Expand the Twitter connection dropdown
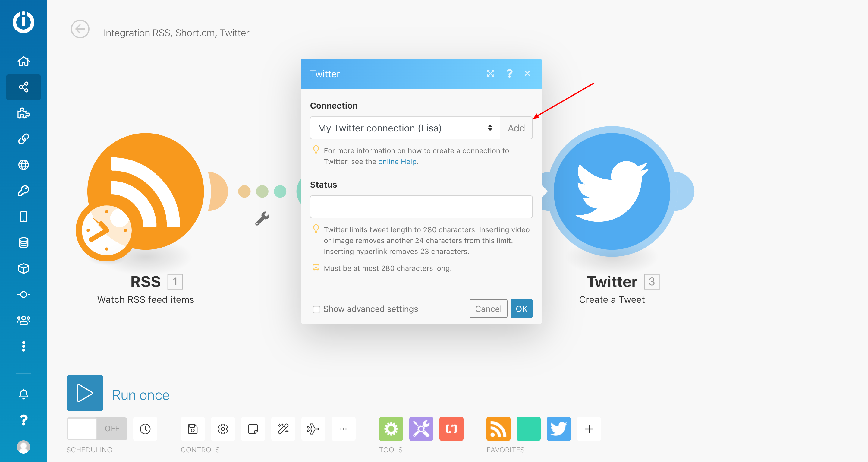This screenshot has height=462, width=868. (x=405, y=128)
